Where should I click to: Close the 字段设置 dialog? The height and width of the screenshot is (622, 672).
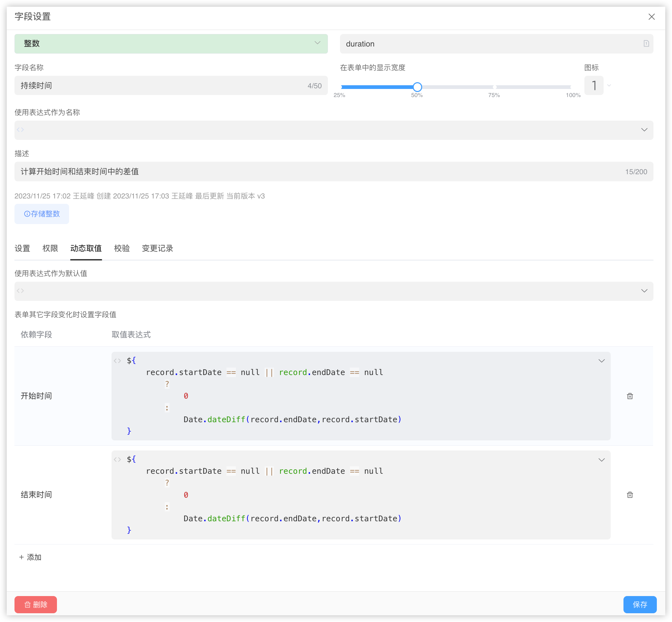tap(651, 17)
